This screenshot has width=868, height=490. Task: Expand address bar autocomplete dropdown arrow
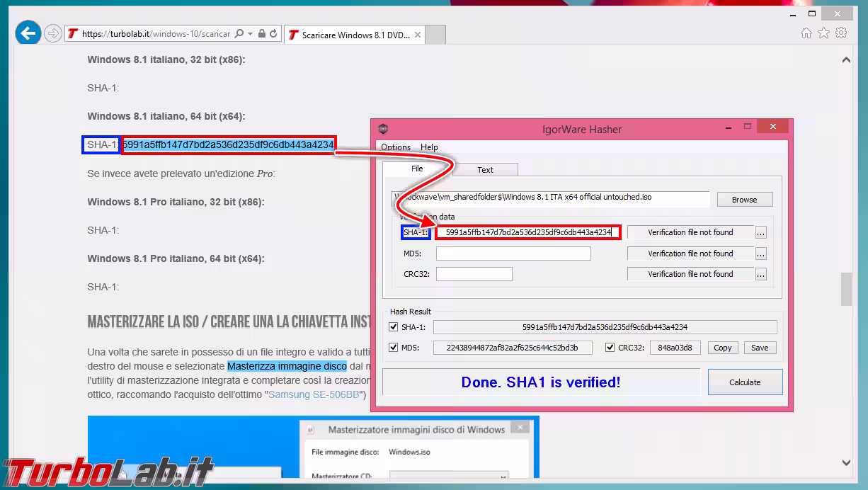[251, 33]
